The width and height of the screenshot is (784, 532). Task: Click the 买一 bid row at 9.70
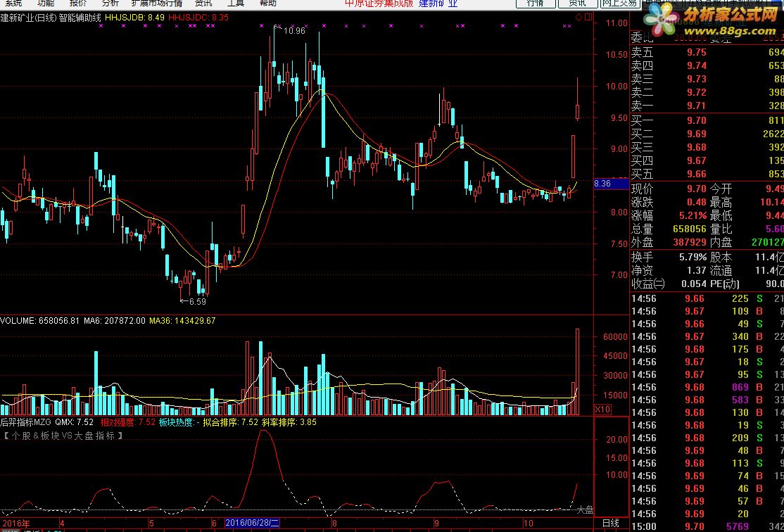pyautogui.click(x=707, y=120)
